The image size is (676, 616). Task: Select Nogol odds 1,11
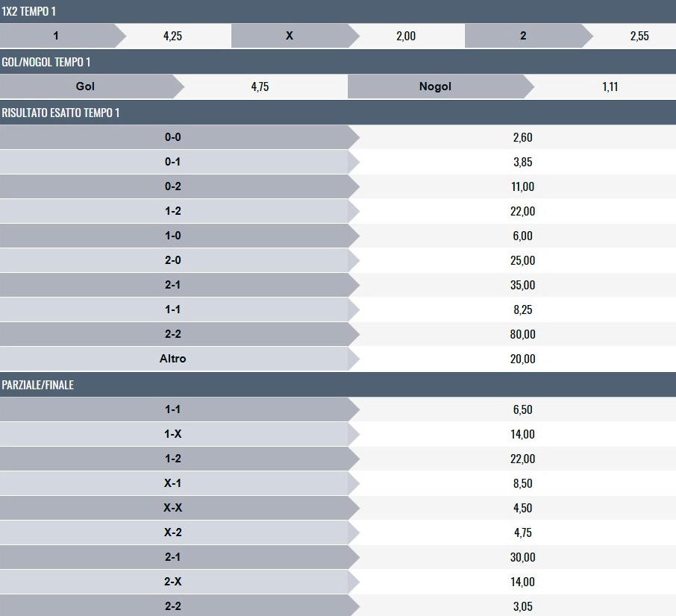coord(610,87)
